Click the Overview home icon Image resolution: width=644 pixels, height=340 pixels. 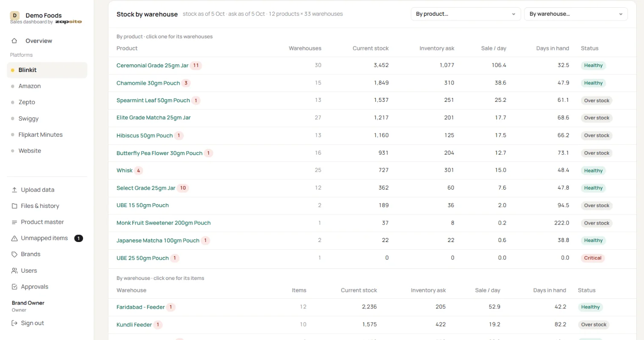[14, 41]
